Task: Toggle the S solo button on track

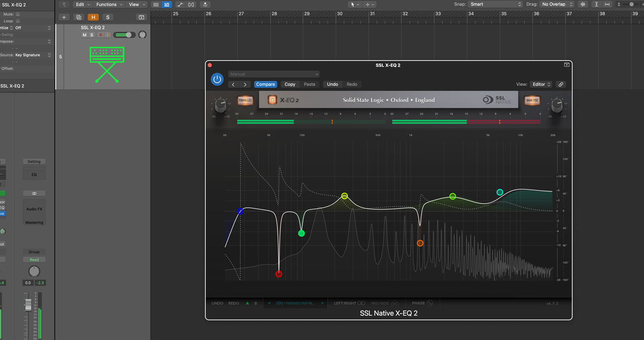Action: pos(92,35)
